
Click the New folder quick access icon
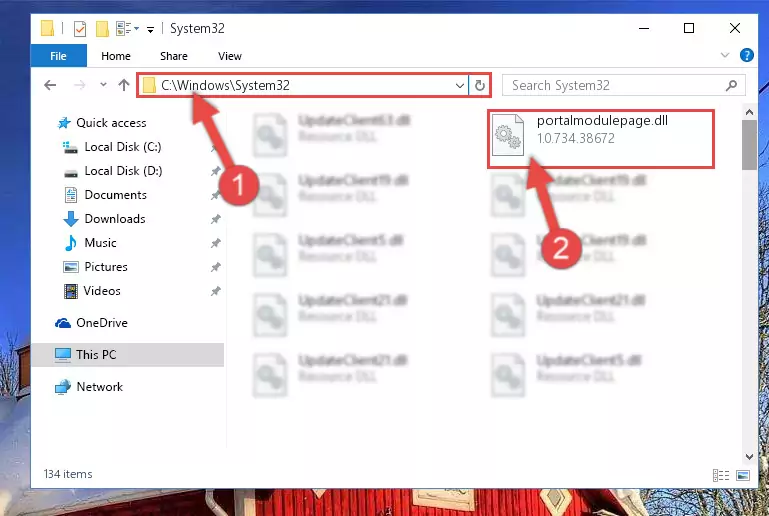(102, 29)
